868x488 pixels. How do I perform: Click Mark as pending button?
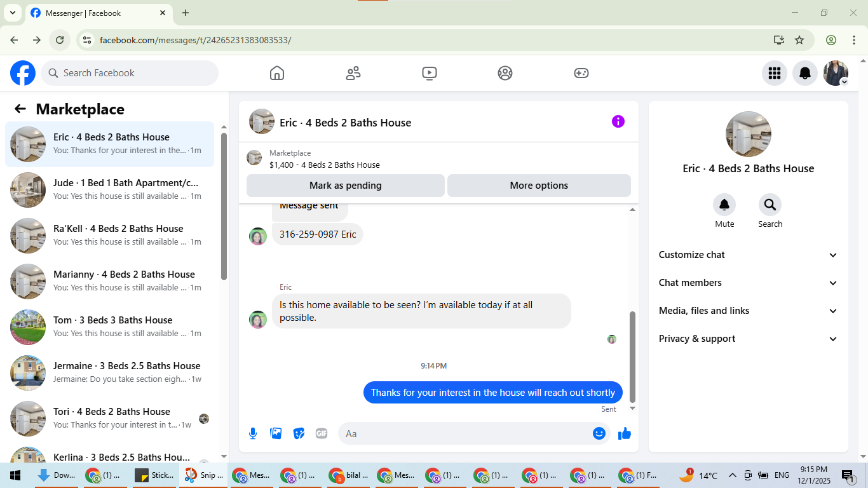click(346, 186)
